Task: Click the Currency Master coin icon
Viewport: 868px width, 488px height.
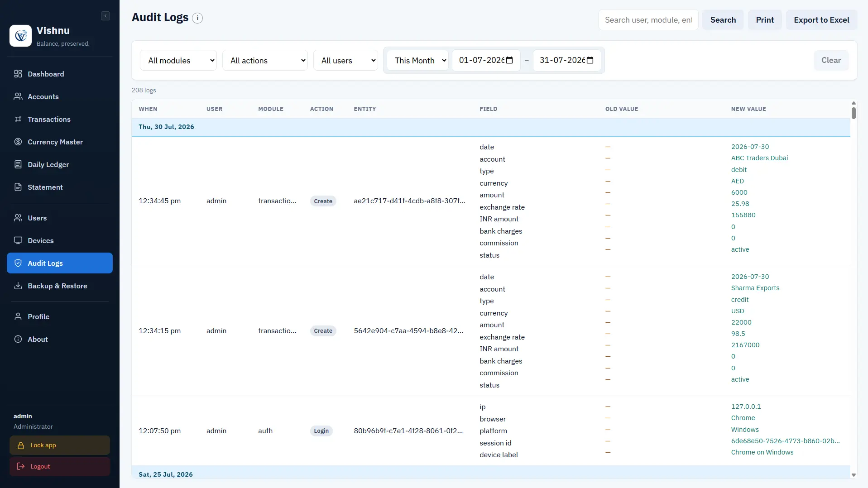Action: pos(18,142)
